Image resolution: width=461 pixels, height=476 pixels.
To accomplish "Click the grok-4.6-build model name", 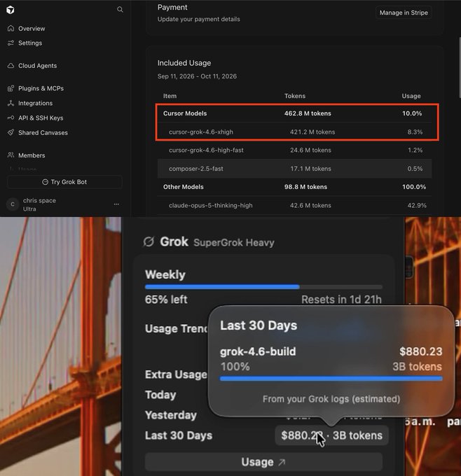I will coord(258,351).
